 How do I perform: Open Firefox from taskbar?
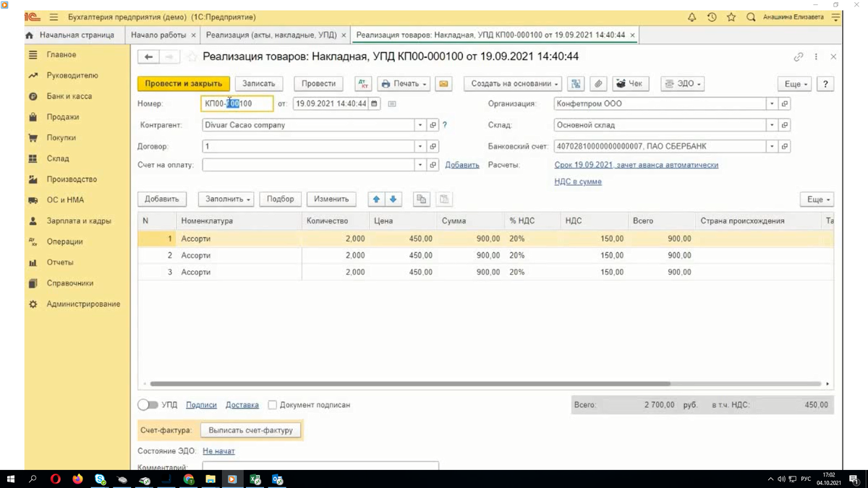click(x=77, y=479)
